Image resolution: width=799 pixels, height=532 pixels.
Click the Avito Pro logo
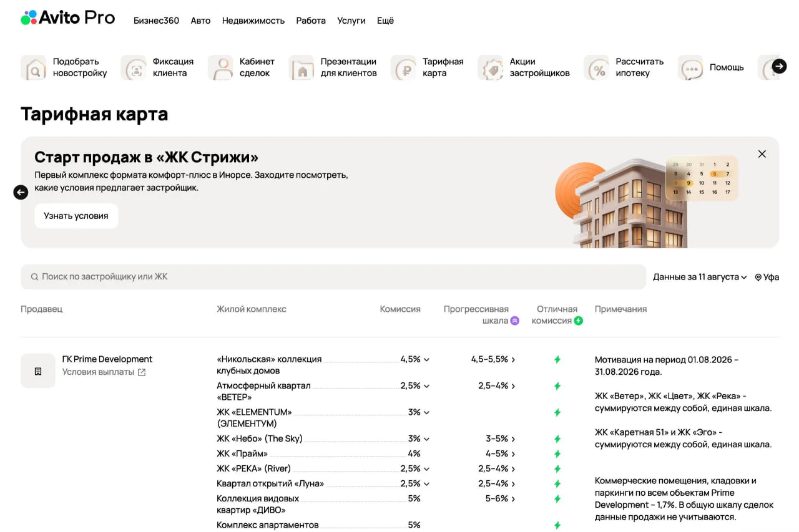pyautogui.click(x=67, y=18)
